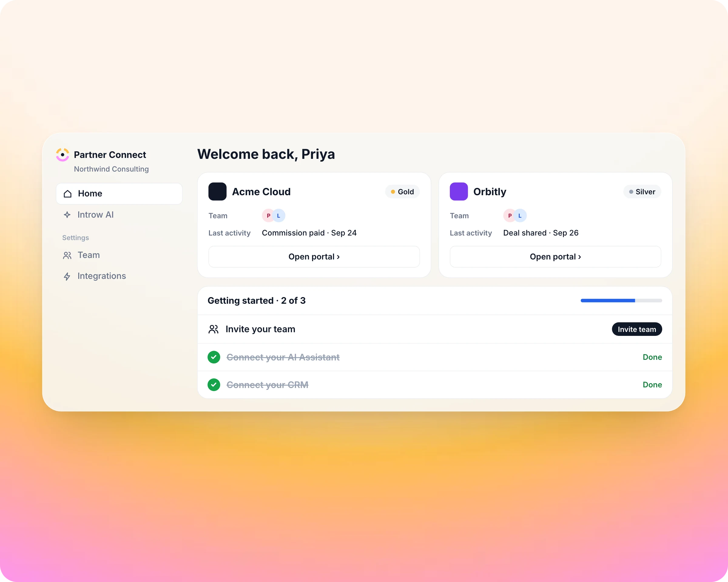Click the Orbitly card title
Viewport: 728px width, 582px height.
click(490, 192)
